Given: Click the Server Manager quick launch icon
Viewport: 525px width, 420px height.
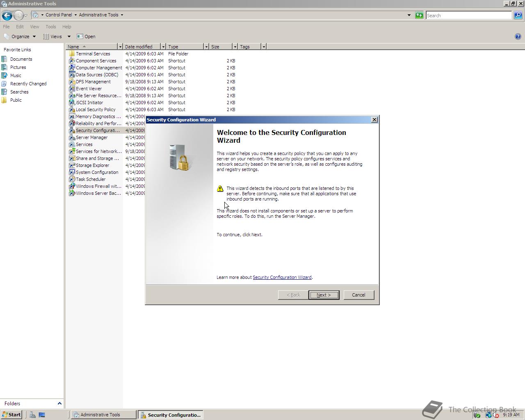Looking at the screenshot, I should pos(32,415).
